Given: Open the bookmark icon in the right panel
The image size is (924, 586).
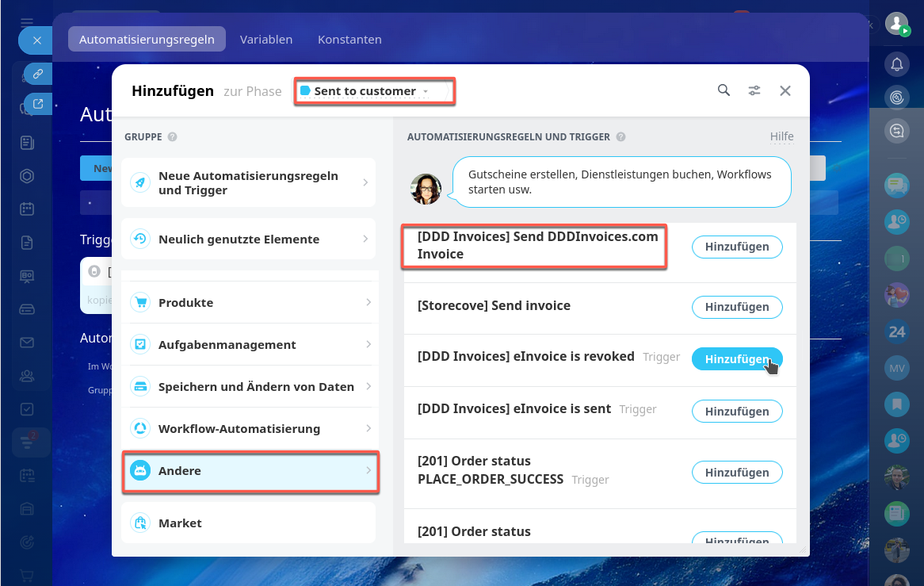Looking at the screenshot, I should [897, 404].
